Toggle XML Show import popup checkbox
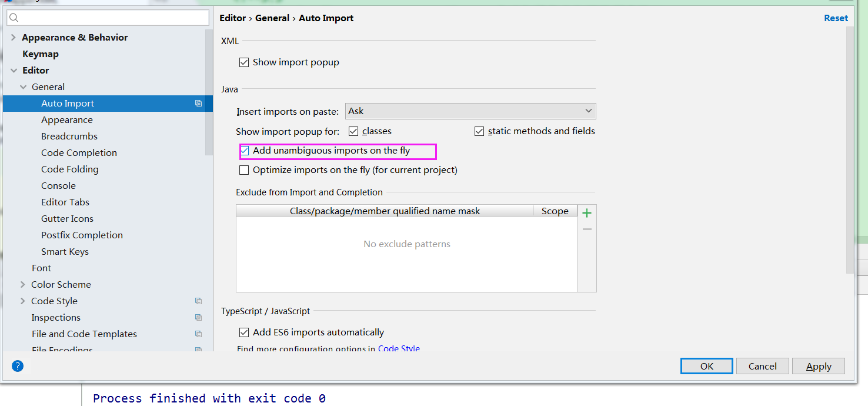Image resolution: width=868 pixels, height=406 pixels. (244, 62)
